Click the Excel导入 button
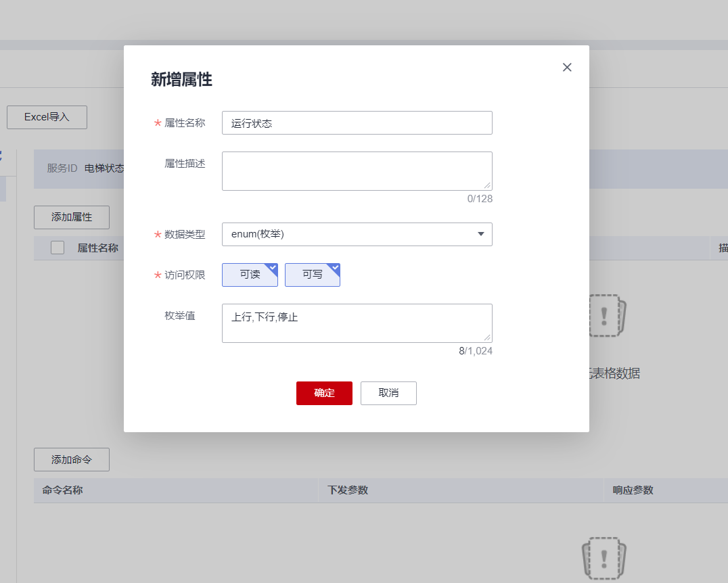Screen dimensions: 728x583 [47, 117]
